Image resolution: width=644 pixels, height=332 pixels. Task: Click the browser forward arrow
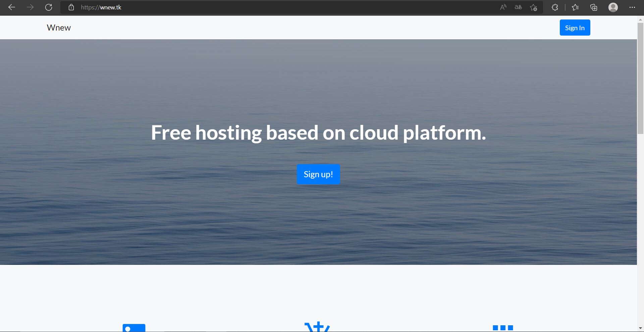pos(30,7)
